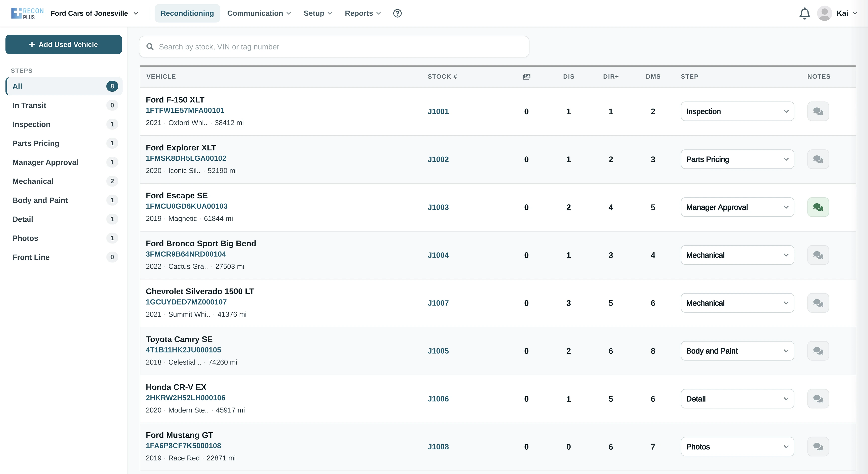
Task: Expand the step dropdown for J1001 Inspection
Action: click(x=737, y=111)
